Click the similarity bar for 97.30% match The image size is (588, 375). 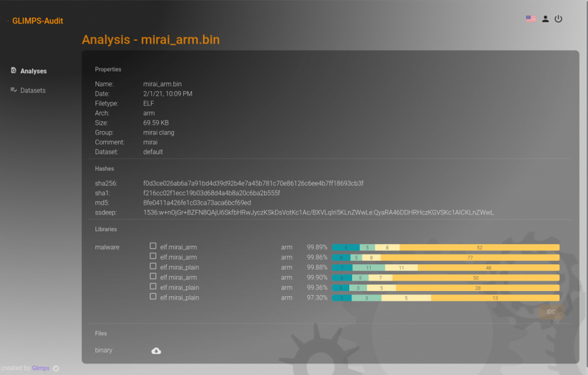point(445,298)
